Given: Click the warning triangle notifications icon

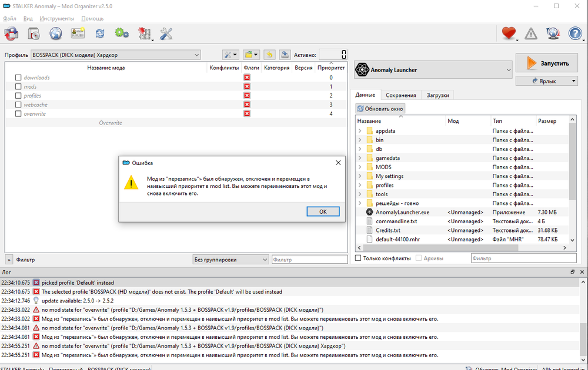Looking at the screenshot, I should (531, 33).
